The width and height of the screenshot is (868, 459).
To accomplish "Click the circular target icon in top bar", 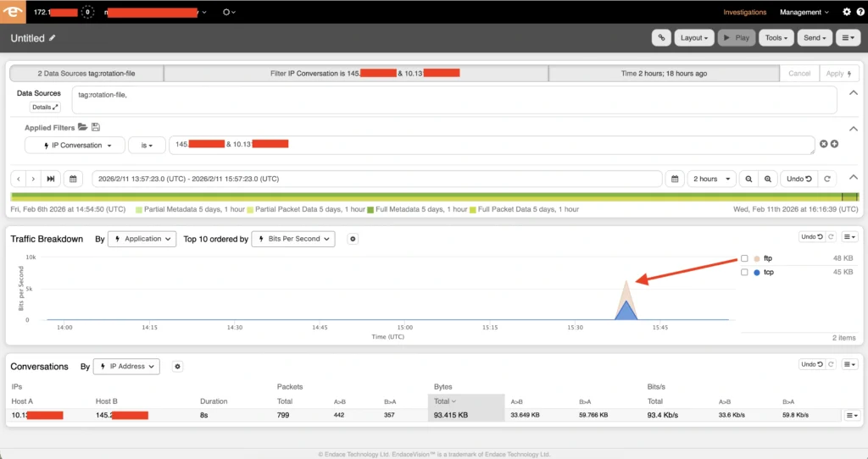I will (228, 12).
